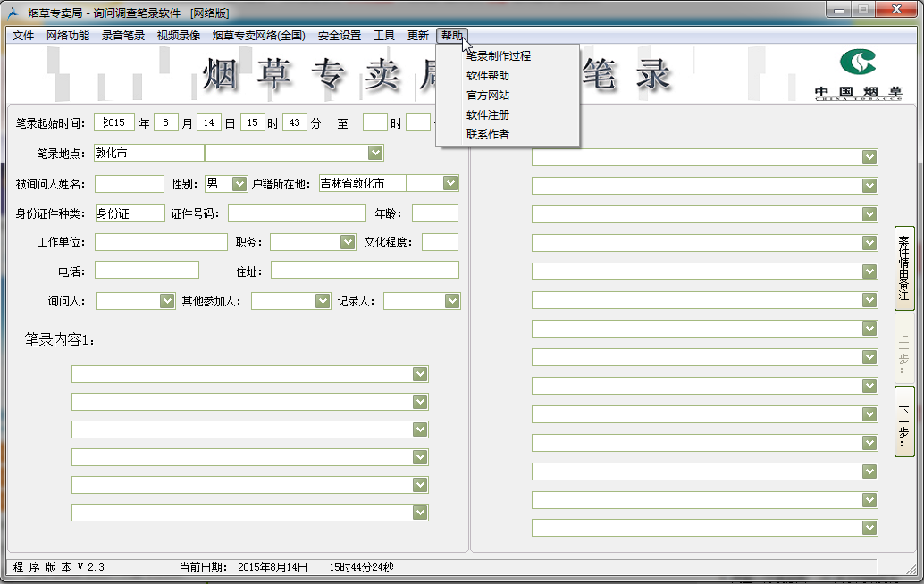This screenshot has width=924, height=584.
Task: Open the 文件 menu
Action: [x=23, y=36]
